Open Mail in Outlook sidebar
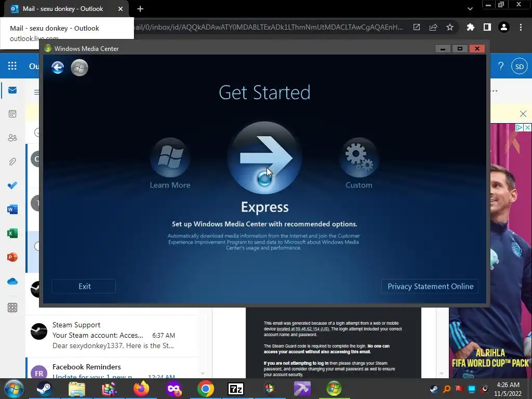The height and width of the screenshot is (399, 532). [12, 90]
